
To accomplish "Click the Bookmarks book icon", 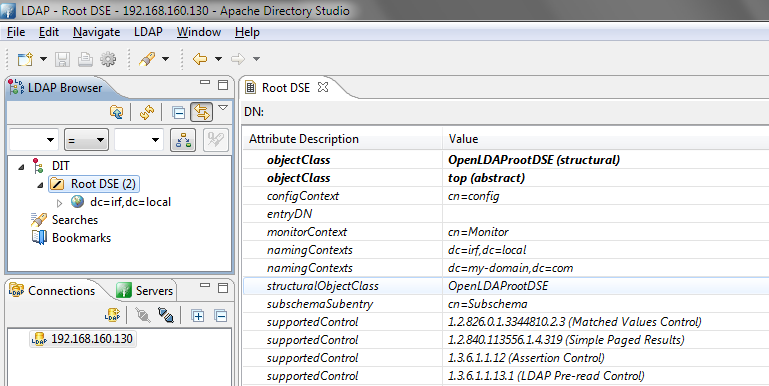I will [39, 237].
